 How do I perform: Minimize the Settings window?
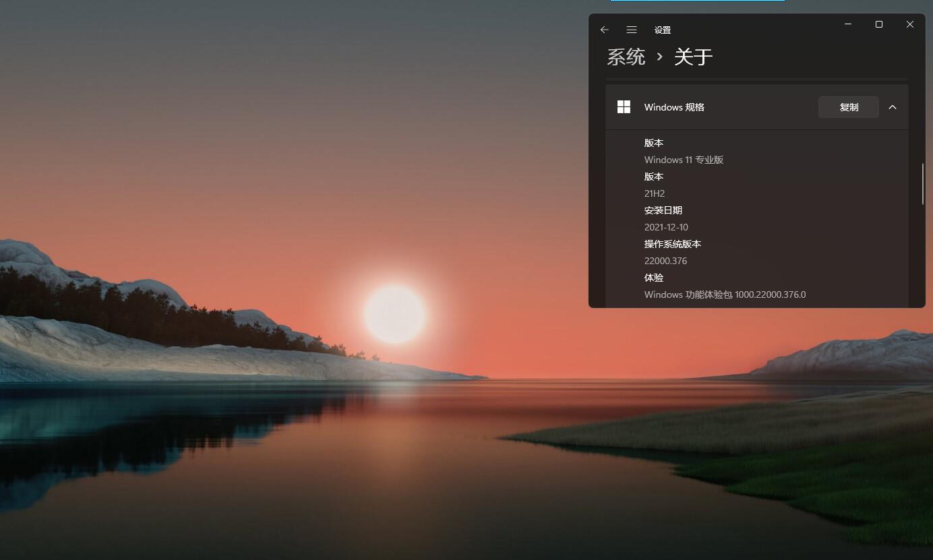[x=848, y=24]
